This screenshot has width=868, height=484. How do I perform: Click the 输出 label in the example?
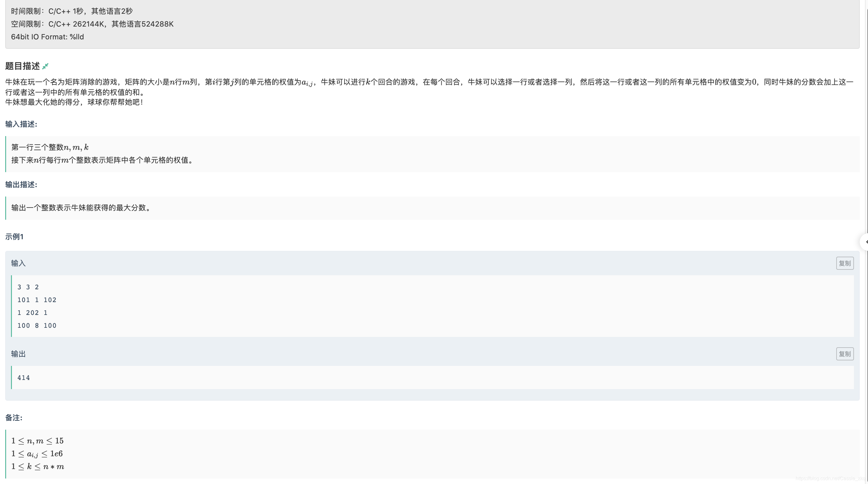(18, 354)
